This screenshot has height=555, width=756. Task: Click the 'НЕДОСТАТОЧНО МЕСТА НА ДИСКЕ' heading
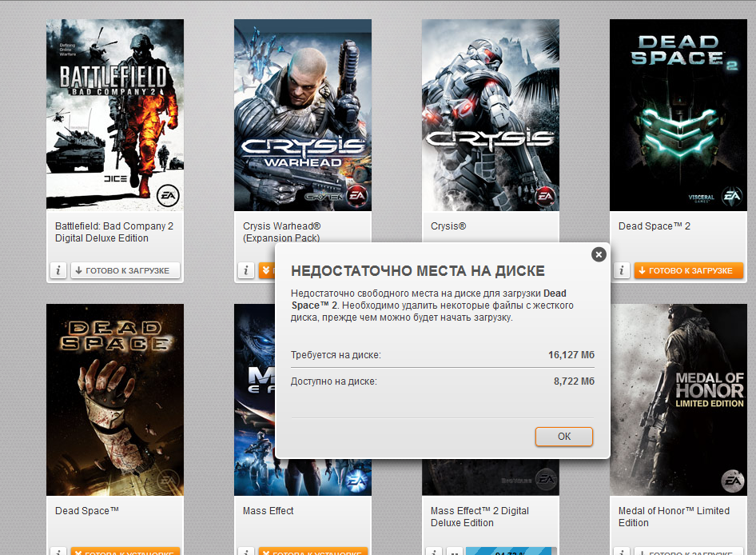point(417,271)
